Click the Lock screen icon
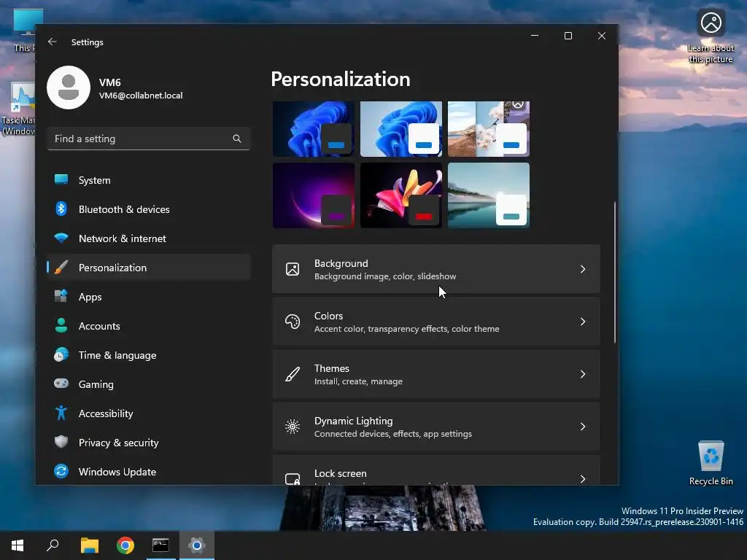Image resolution: width=747 pixels, height=560 pixels. 293,478
